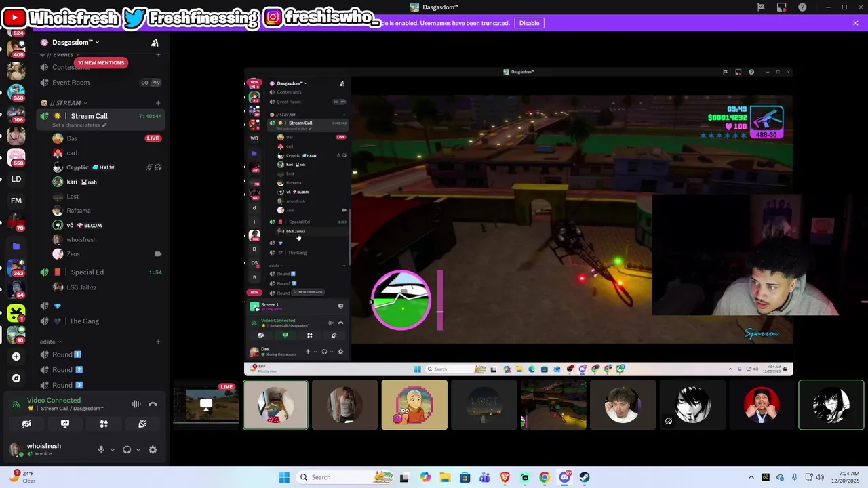The width and height of the screenshot is (868, 488).
Task: Open the invite people icon beside Dasgasdom
Action: (155, 43)
